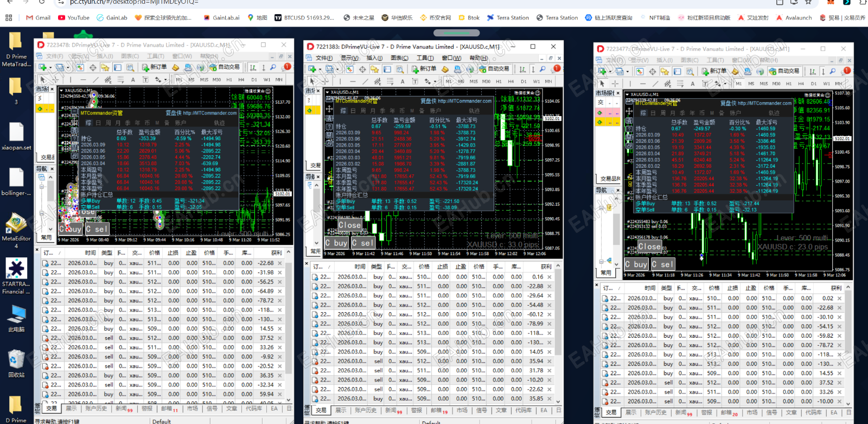Select Fibonacci retracement tool in 7221383 window
Image resolution: width=868 pixels, height=424 pixels.
click(x=389, y=81)
